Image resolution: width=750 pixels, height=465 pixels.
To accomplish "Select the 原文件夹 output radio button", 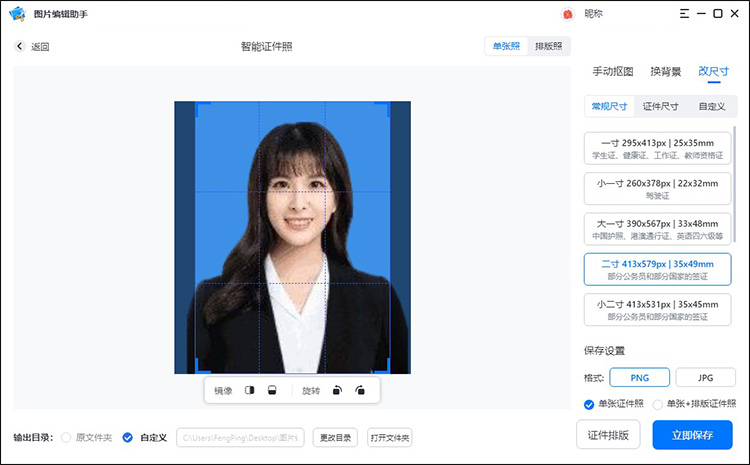I will coord(67,437).
